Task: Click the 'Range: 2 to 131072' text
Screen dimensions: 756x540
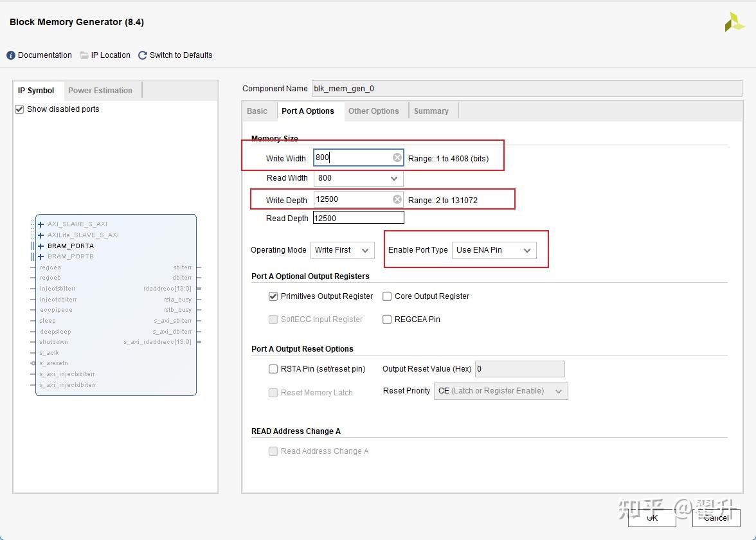Action: click(442, 201)
